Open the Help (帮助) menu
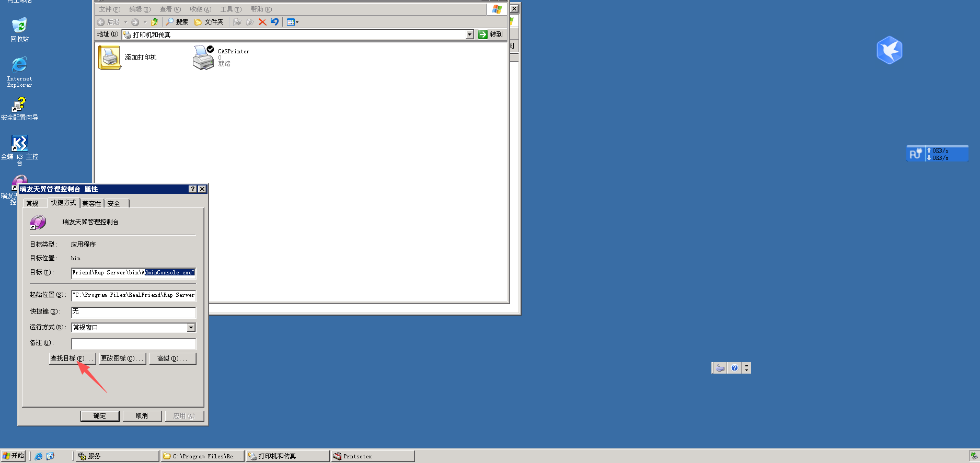The height and width of the screenshot is (463, 980). tap(261, 9)
